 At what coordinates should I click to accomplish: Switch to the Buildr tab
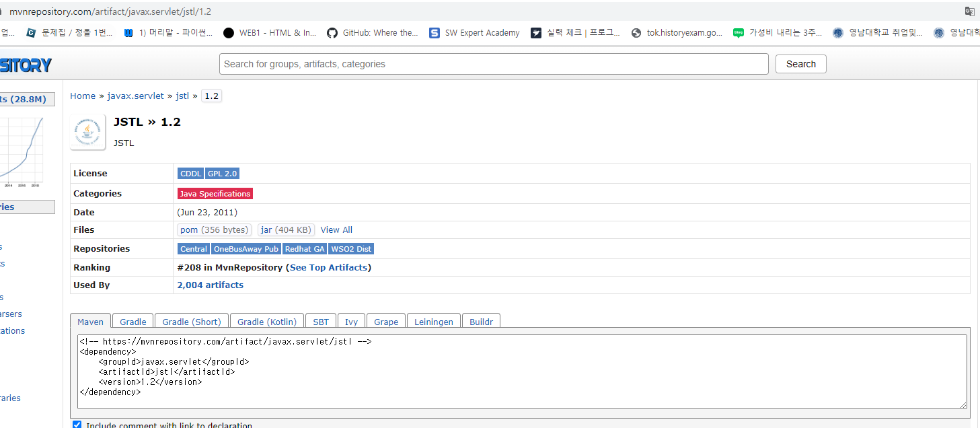(481, 322)
